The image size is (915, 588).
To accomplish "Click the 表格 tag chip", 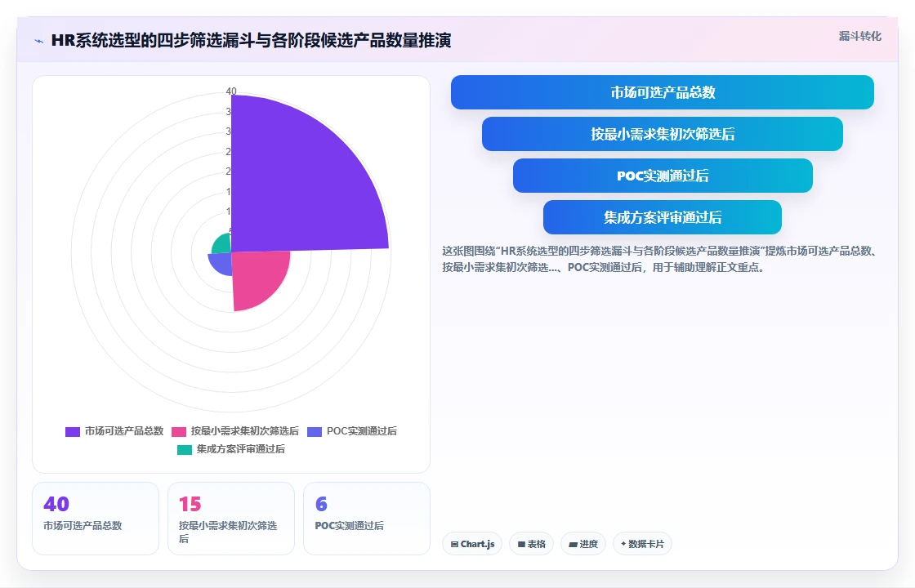I will coord(531,544).
